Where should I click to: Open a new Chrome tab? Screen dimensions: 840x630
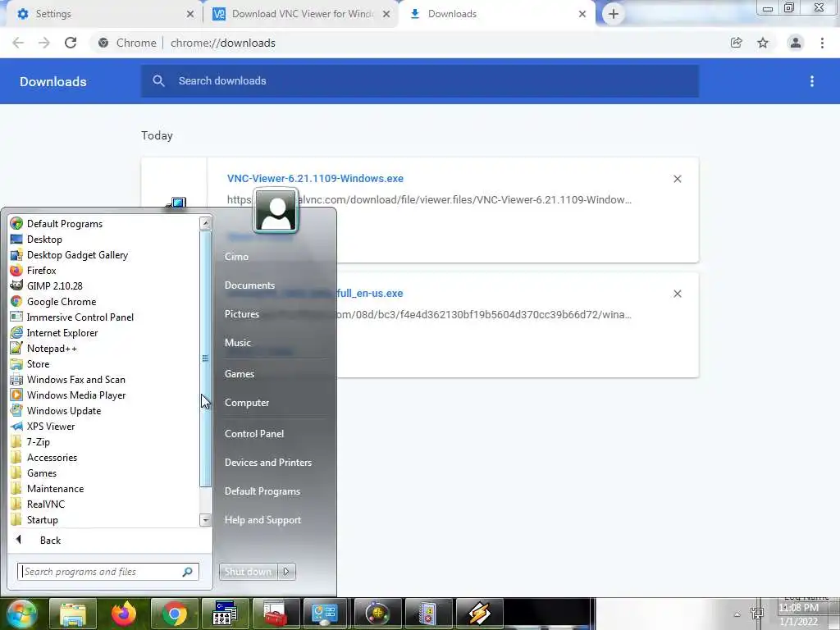tap(614, 14)
